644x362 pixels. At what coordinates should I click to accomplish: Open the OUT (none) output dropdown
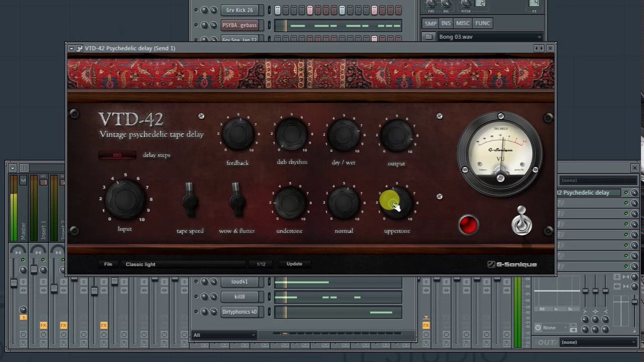tap(598, 342)
